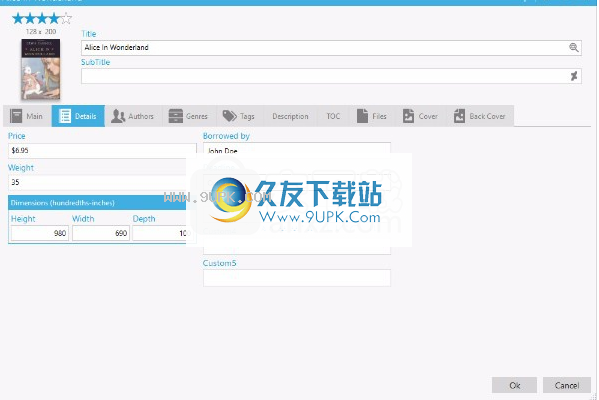Set rating with the fifth empty star

[66, 18]
